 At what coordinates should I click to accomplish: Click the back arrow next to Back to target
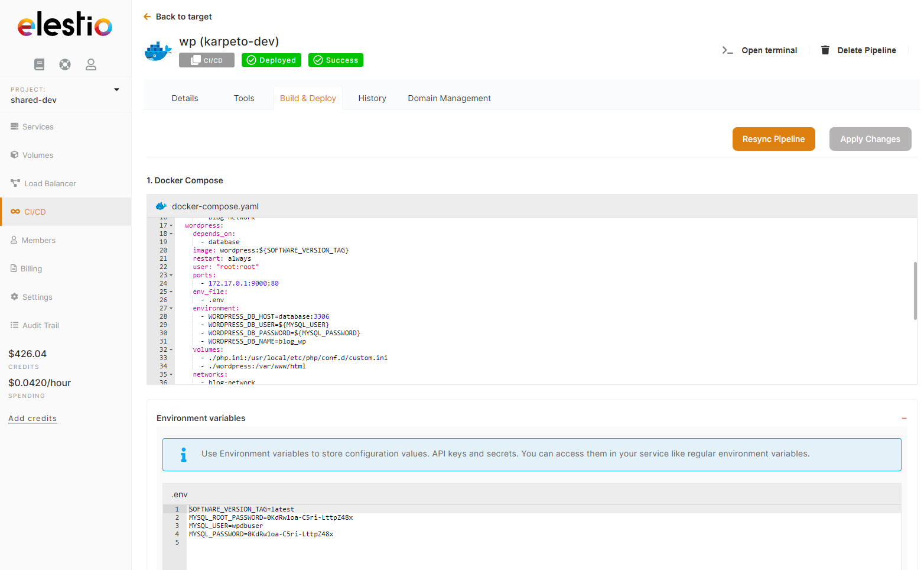(x=147, y=17)
